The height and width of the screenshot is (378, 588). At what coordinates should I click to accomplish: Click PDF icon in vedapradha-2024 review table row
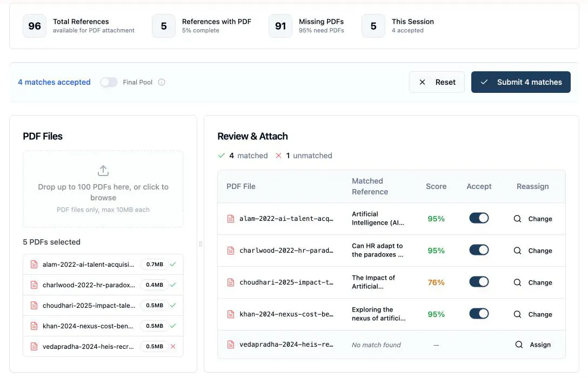coord(231,345)
